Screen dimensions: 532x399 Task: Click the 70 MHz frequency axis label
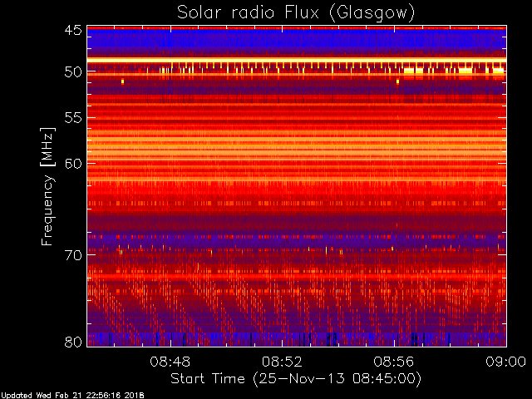pyautogui.click(x=73, y=255)
